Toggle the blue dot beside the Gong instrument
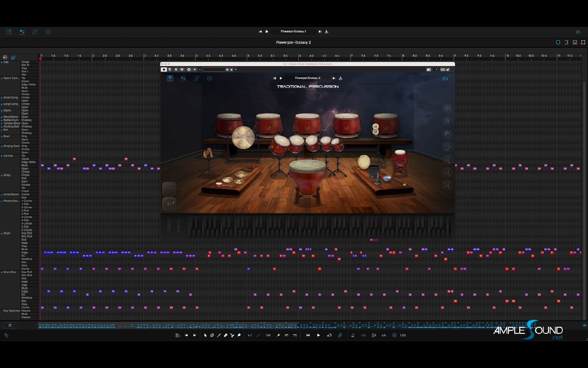Viewport: 588px width, 368px height. pyautogui.click(x=2, y=175)
